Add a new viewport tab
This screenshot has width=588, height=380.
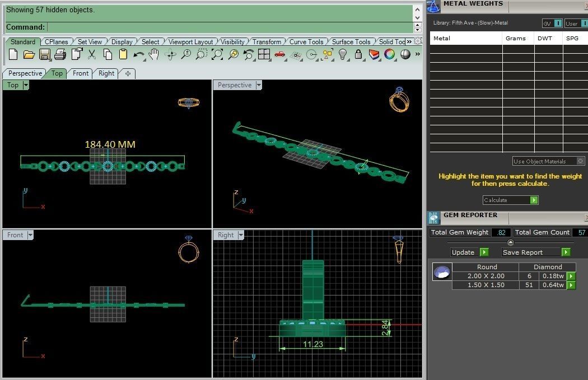(x=128, y=73)
